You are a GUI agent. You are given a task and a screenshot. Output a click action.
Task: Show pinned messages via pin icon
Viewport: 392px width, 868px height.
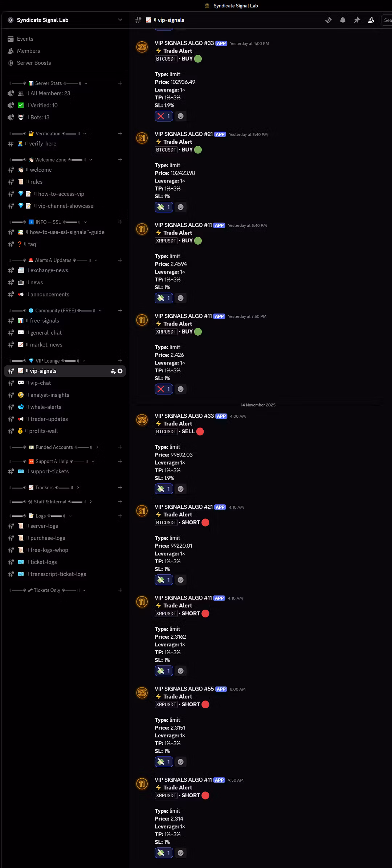(x=357, y=20)
